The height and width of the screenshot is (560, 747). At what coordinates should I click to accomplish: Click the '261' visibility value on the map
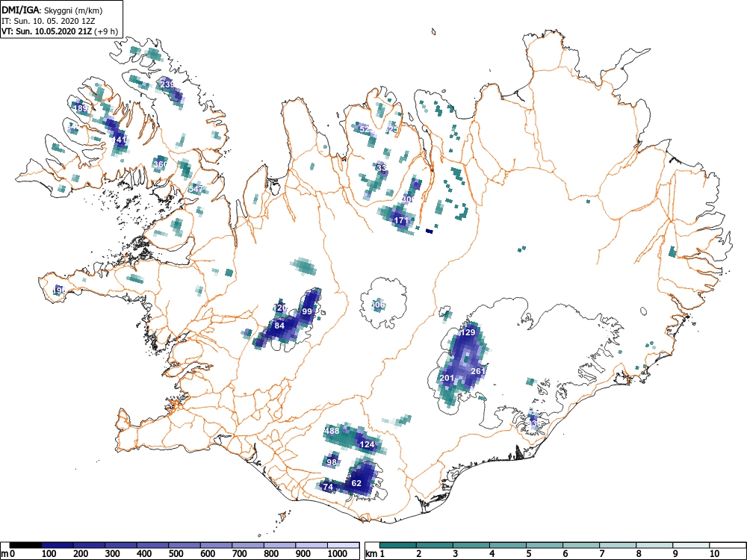click(x=478, y=371)
